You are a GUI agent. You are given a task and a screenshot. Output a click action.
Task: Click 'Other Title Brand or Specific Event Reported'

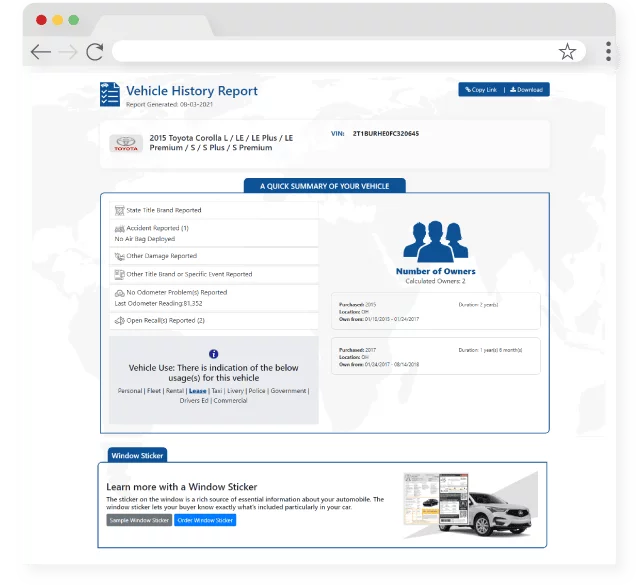coord(189,274)
